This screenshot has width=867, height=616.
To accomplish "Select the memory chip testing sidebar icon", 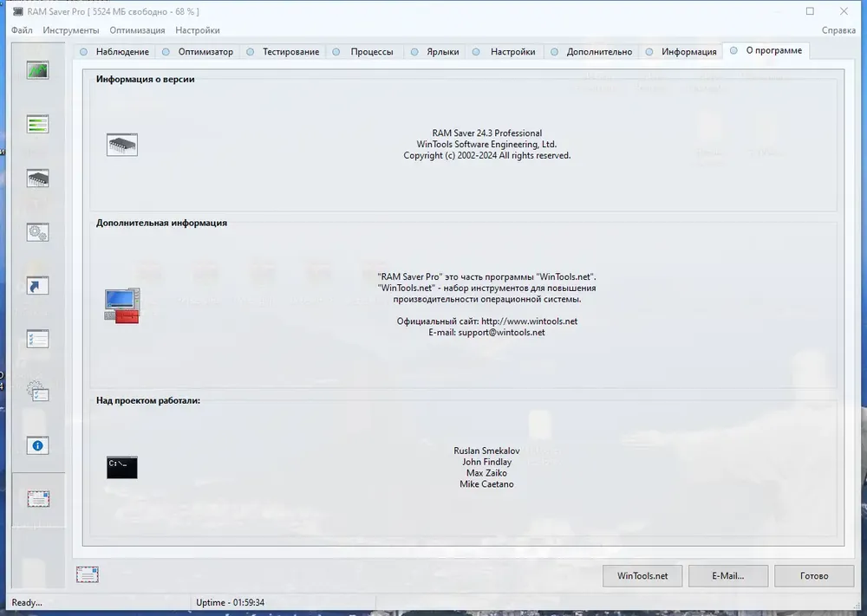I will click(37, 178).
